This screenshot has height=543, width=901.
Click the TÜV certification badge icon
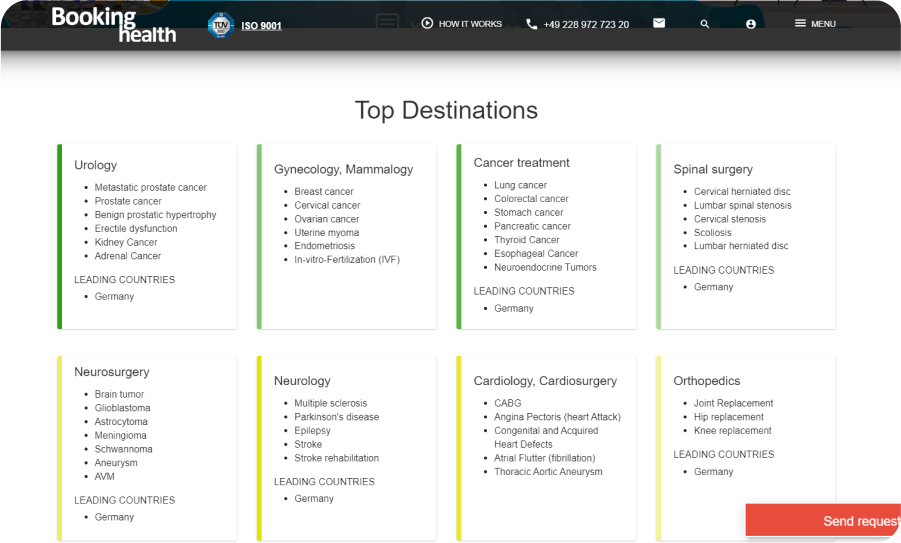(221, 25)
